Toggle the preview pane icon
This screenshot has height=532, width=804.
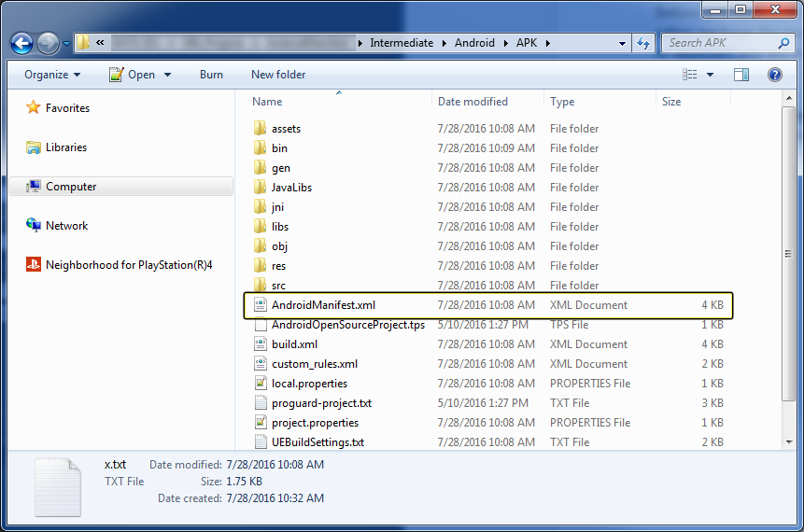pos(741,75)
